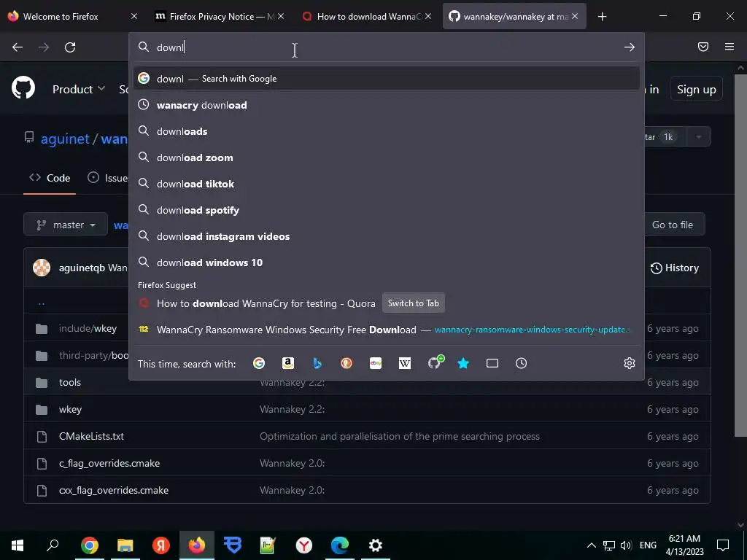The height and width of the screenshot is (560, 747).
Task: Click the Go arrow in address bar
Action: (x=630, y=47)
